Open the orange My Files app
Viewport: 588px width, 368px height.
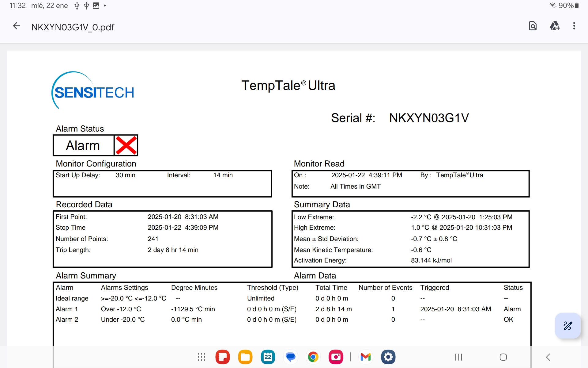pos(245,357)
